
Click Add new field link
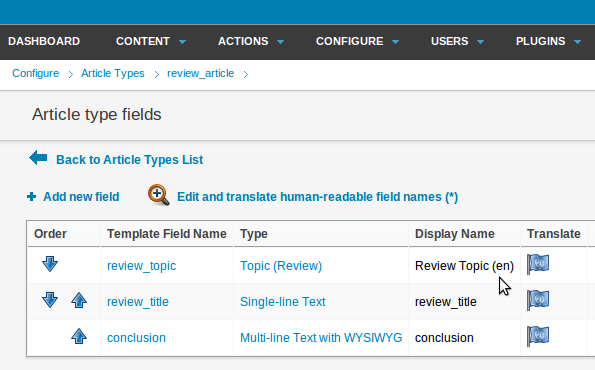81,197
